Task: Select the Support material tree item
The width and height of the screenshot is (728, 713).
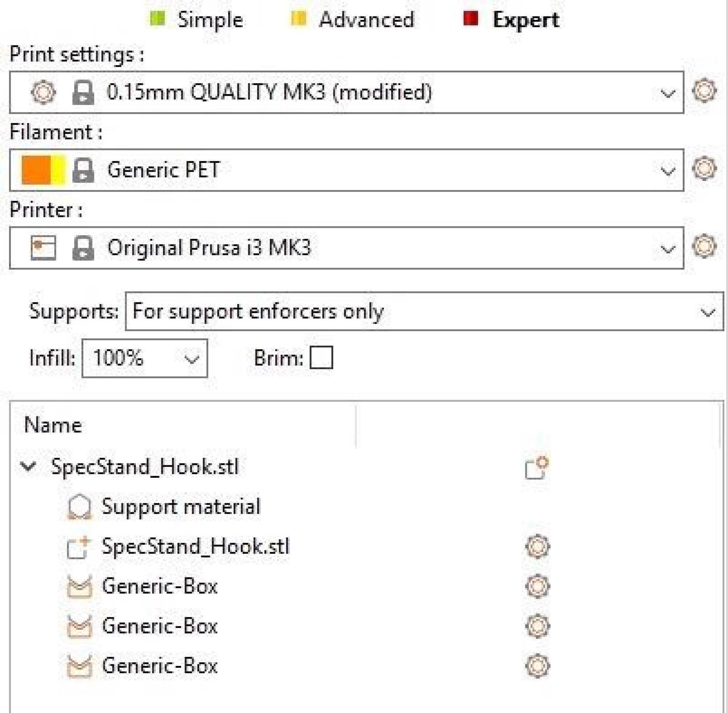Action: click(181, 507)
